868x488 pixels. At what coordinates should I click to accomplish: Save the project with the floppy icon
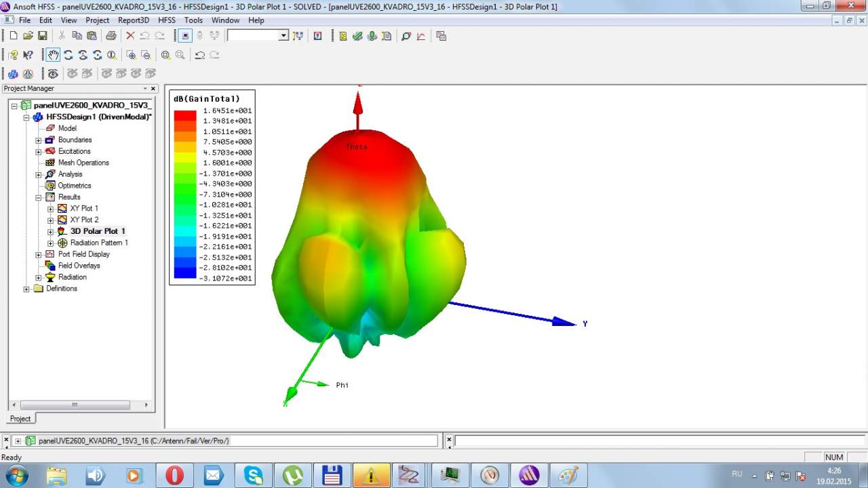pos(42,36)
